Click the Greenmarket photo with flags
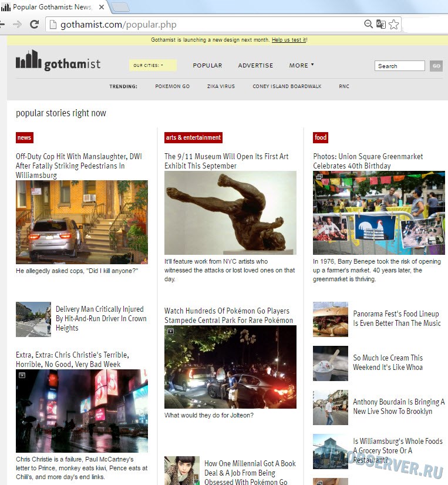The image size is (448, 485). coord(379,213)
